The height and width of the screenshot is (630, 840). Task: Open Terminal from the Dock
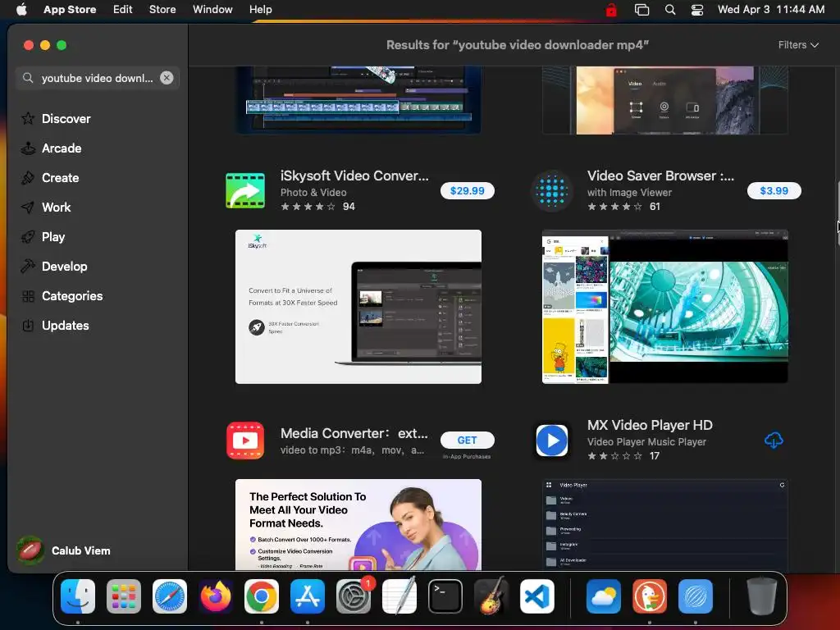[445, 596]
